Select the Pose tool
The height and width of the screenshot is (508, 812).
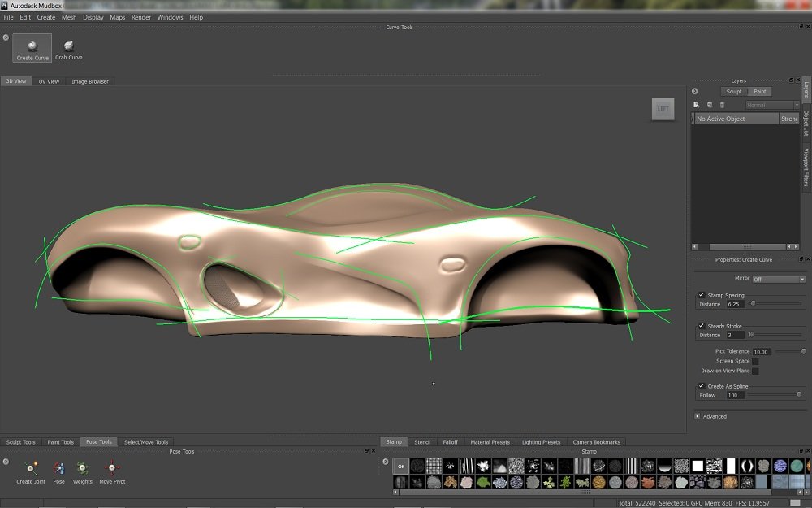[x=58, y=471]
